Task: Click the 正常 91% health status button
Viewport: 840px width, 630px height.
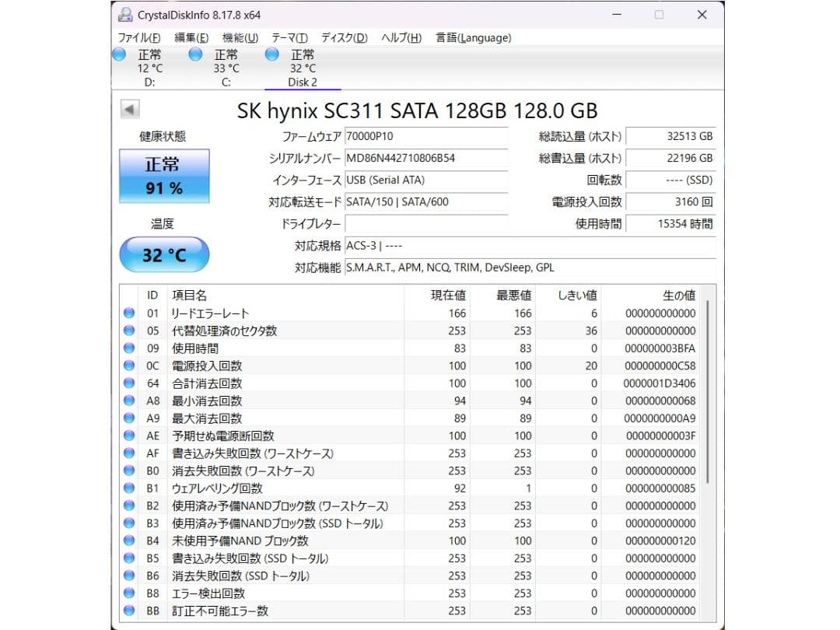Action: pyautogui.click(x=164, y=175)
